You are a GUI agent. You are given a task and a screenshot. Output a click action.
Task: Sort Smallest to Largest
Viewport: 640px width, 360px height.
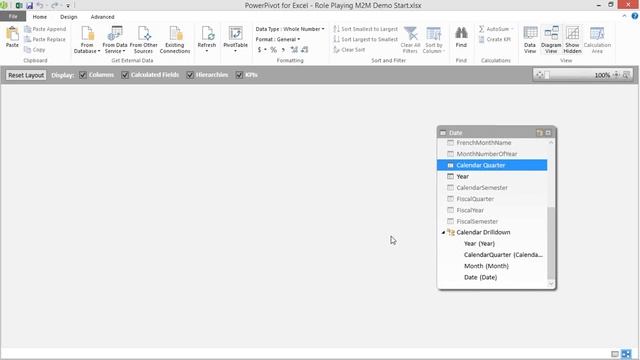point(365,29)
